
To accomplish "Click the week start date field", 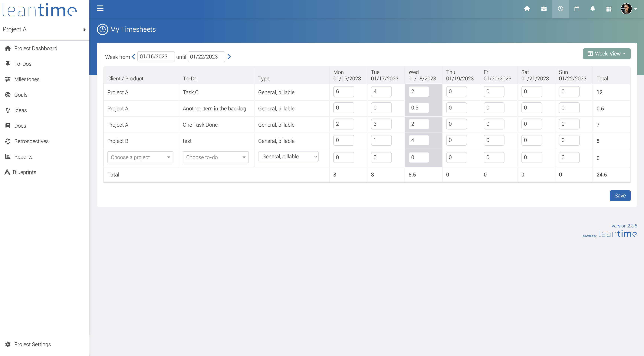I will [x=156, y=57].
